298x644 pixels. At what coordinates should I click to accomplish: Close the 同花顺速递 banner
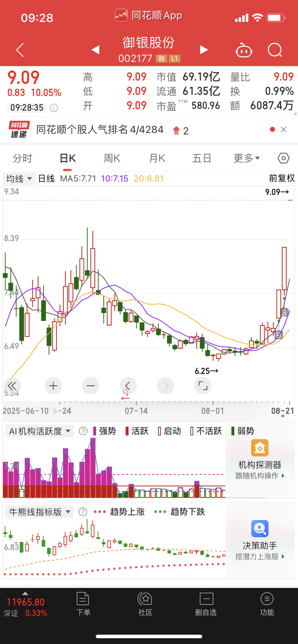(284, 129)
